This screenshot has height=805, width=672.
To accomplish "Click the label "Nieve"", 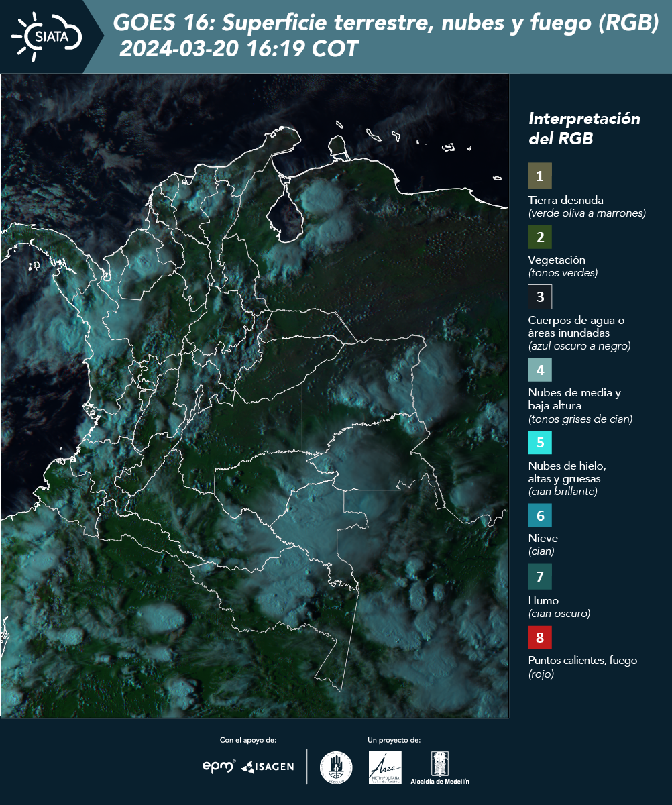I will (543, 538).
